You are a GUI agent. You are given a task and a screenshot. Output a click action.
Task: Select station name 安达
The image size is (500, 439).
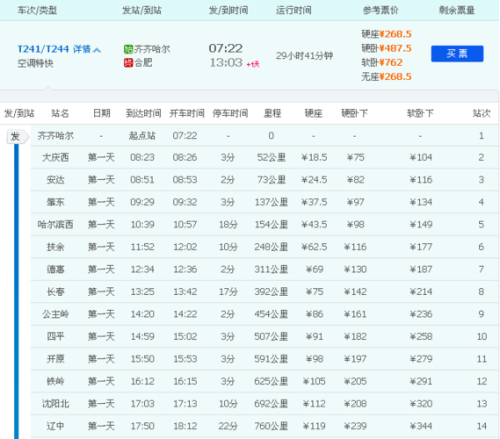pyautogui.click(x=55, y=180)
